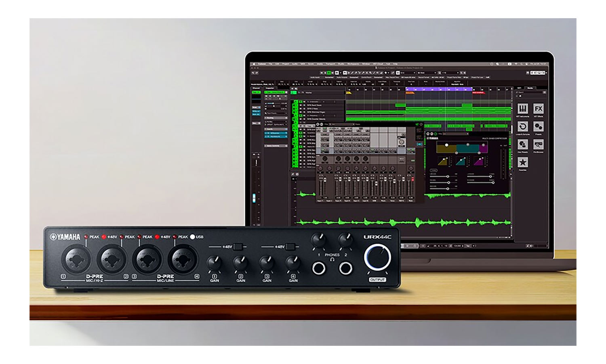Click the search field in the Media panel
This screenshot has width=606, height=364.
(530, 92)
